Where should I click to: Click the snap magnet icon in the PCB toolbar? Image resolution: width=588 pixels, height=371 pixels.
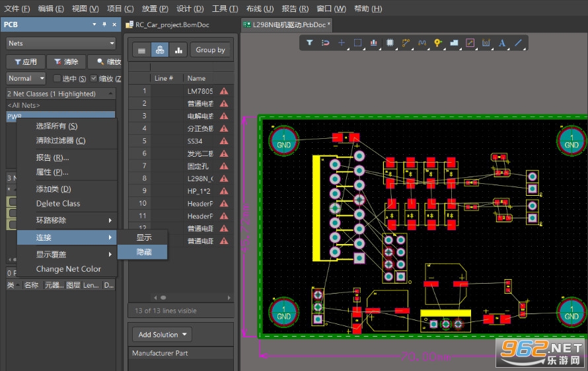(326, 43)
